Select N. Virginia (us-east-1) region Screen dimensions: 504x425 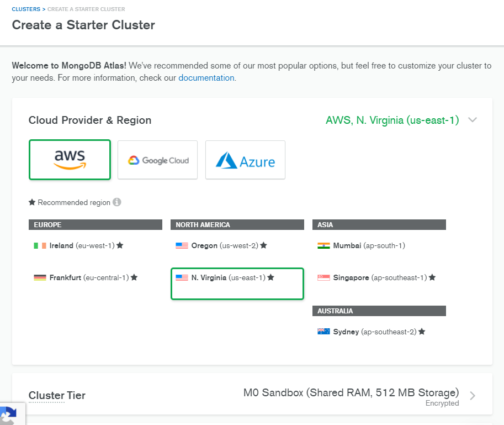pos(237,284)
